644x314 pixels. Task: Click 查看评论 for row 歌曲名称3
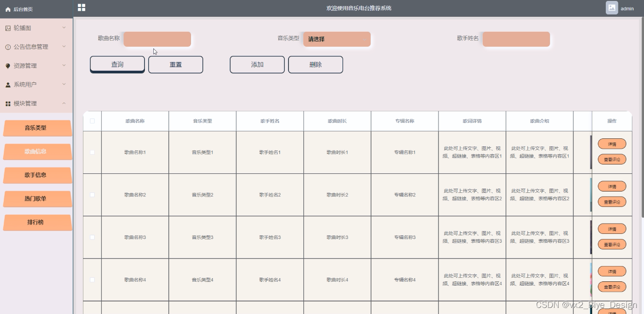click(x=612, y=244)
